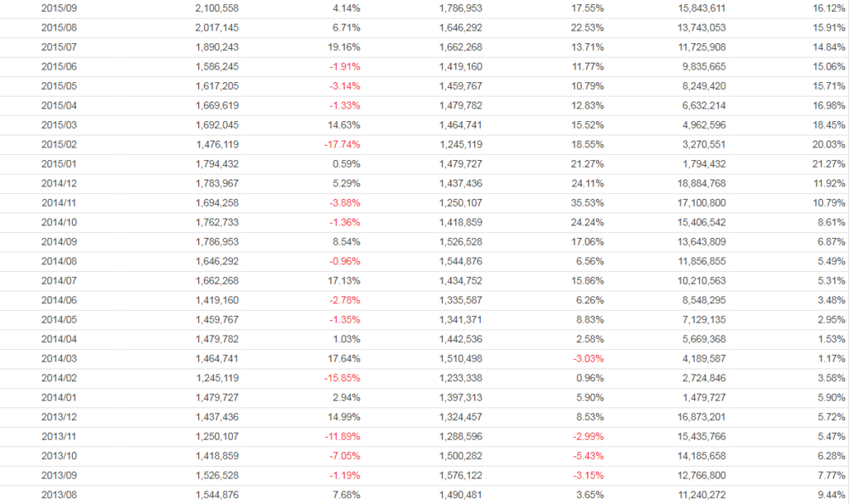
Task: Click the red -3.03% value
Action: (587, 358)
